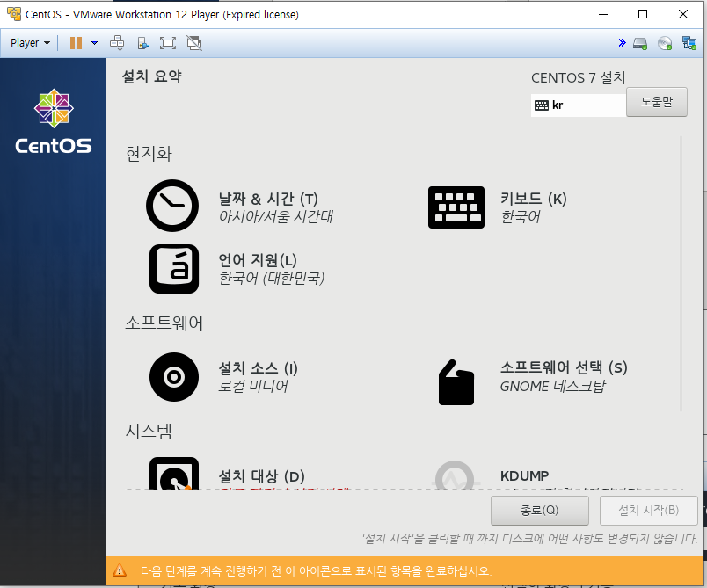Click the CD/DVD drive device icon
The height and width of the screenshot is (588, 707).
tap(665, 43)
